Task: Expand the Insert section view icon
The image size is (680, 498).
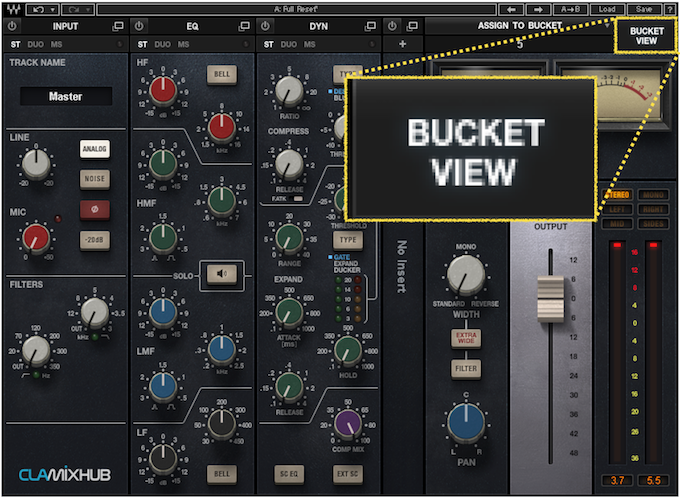Action: (412, 26)
